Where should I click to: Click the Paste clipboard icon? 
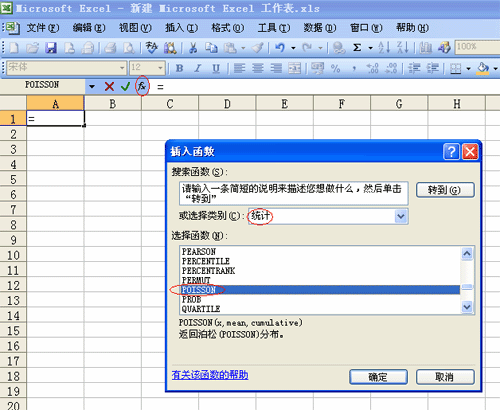pos(230,48)
